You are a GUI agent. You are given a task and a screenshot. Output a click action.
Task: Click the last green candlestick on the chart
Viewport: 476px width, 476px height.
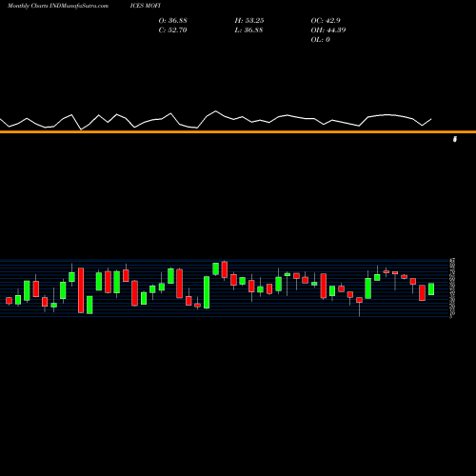431,289
